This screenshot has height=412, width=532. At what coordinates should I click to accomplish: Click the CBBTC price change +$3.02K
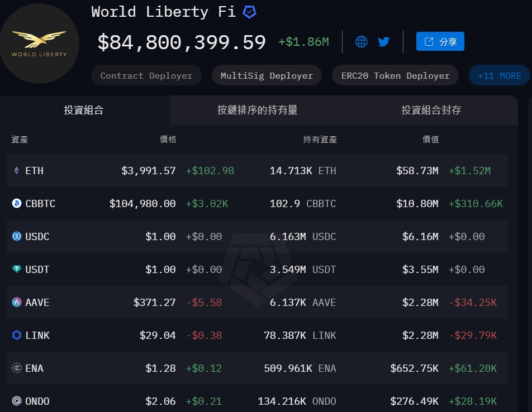(x=207, y=203)
